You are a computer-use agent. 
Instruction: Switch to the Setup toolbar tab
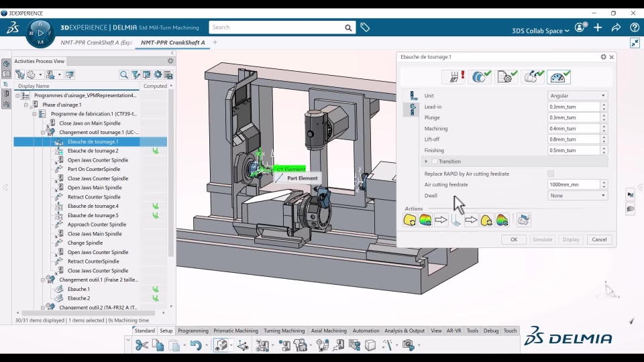pyautogui.click(x=166, y=330)
